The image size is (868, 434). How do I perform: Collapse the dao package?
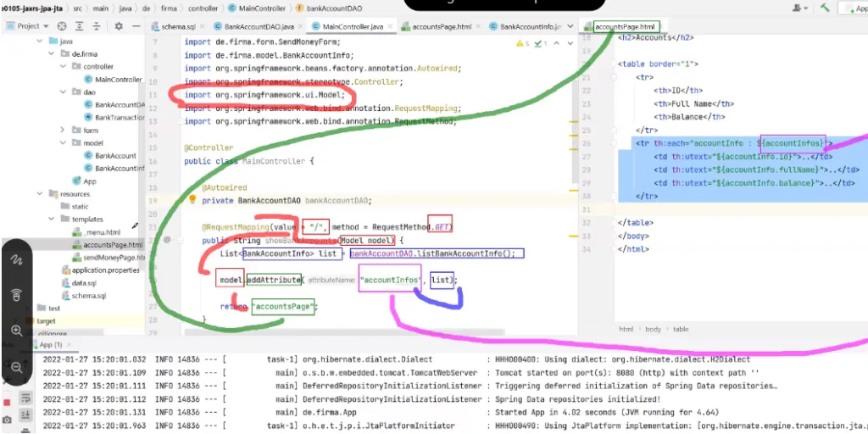63,92
